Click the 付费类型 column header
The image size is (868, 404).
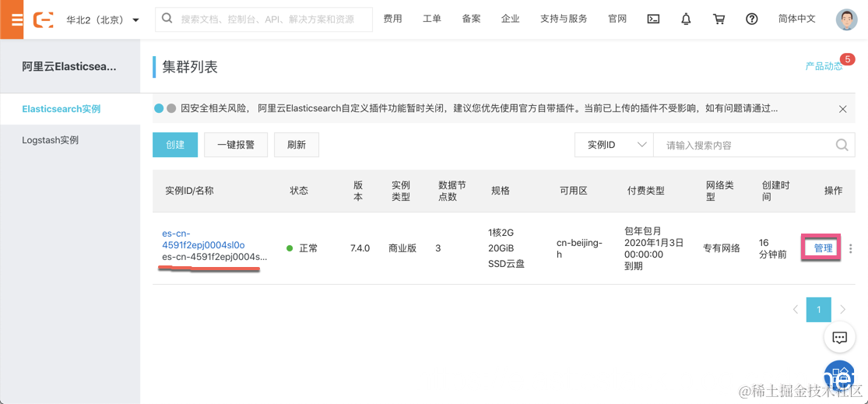pos(645,191)
